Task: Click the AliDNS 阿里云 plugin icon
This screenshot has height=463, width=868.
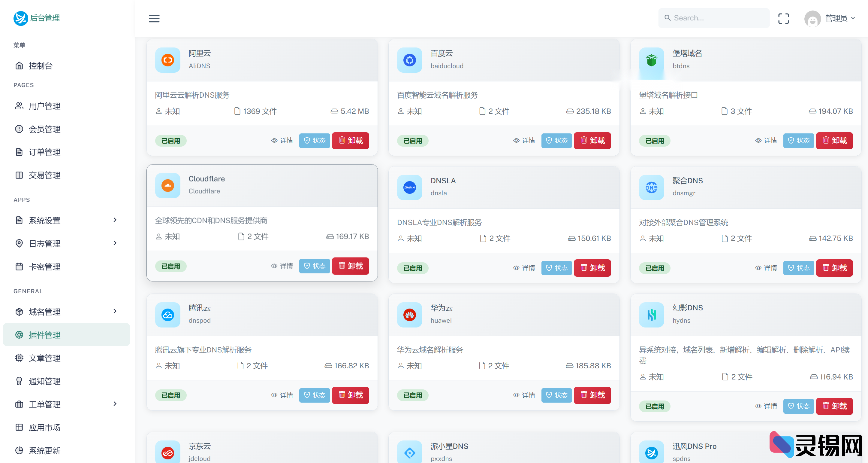Action: [x=167, y=60]
